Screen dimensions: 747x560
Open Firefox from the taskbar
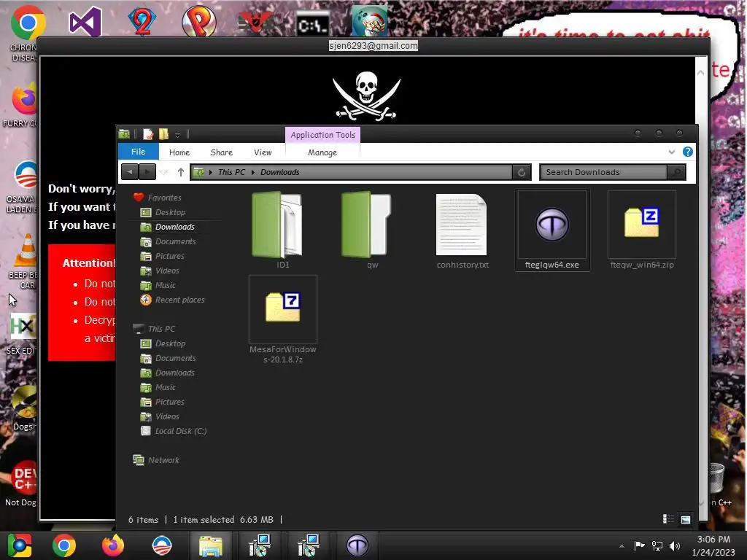pyautogui.click(x=113, y=545)
